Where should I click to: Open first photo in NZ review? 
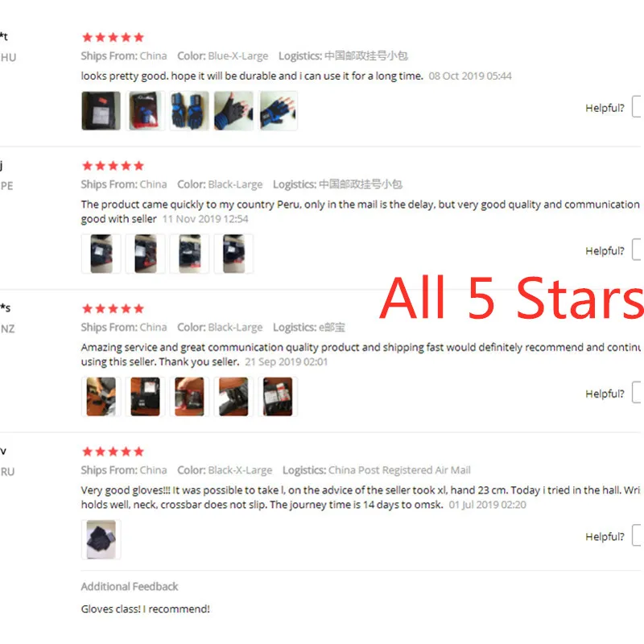coord(101,397)
